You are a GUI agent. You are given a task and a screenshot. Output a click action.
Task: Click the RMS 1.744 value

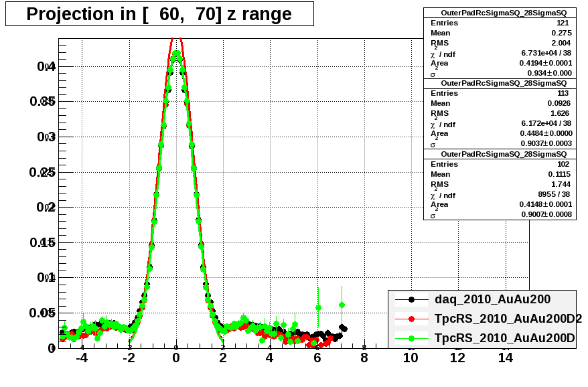click(561, 184)
